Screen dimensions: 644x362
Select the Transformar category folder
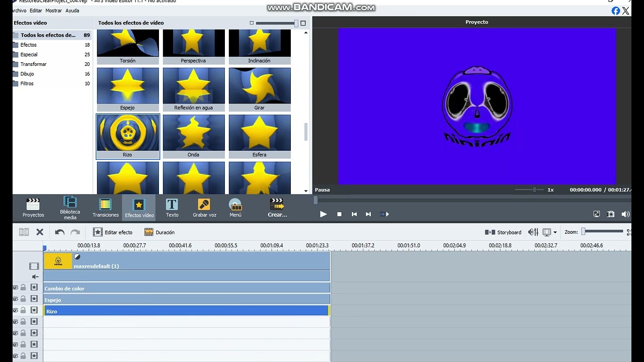pyautogui.click(x=51, y=64)
